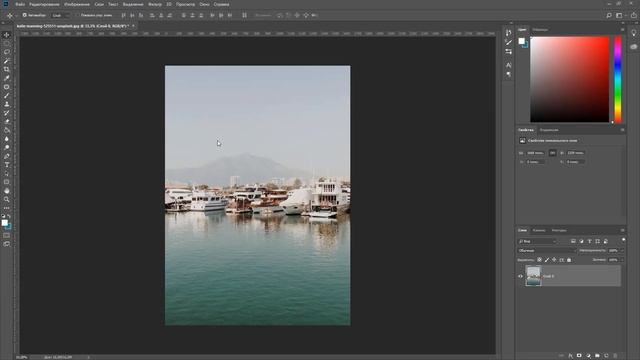Viewport: 640px width, 360px height.
Task: Create a new group folder in Layers panel
Action: (597, 356)
